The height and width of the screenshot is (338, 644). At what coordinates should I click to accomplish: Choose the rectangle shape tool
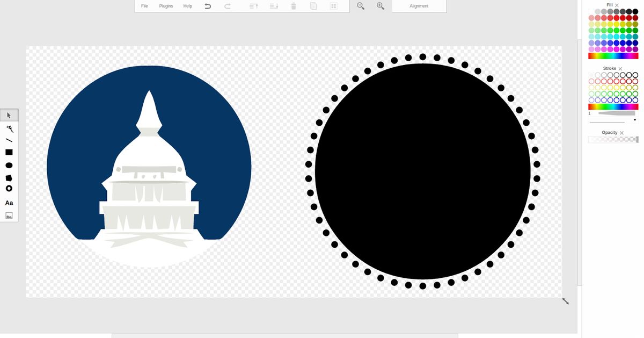(x=9, y=153)
